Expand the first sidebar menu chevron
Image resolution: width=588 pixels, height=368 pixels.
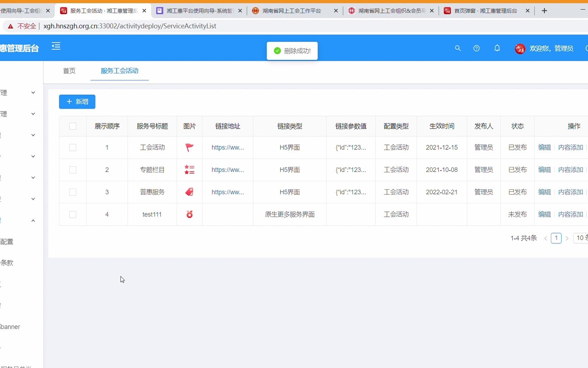click(33, 93)
